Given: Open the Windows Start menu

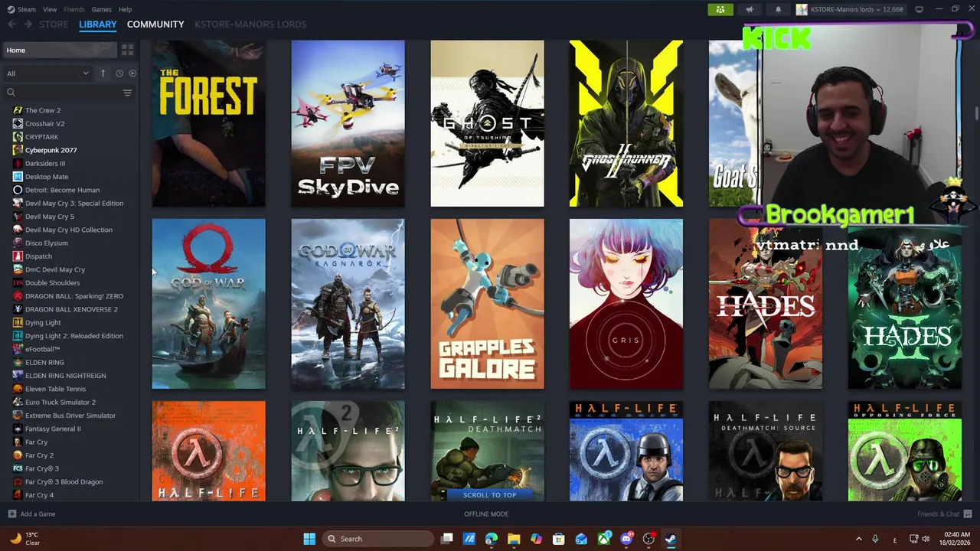Looking at the screenshot, I should [309, 539].
